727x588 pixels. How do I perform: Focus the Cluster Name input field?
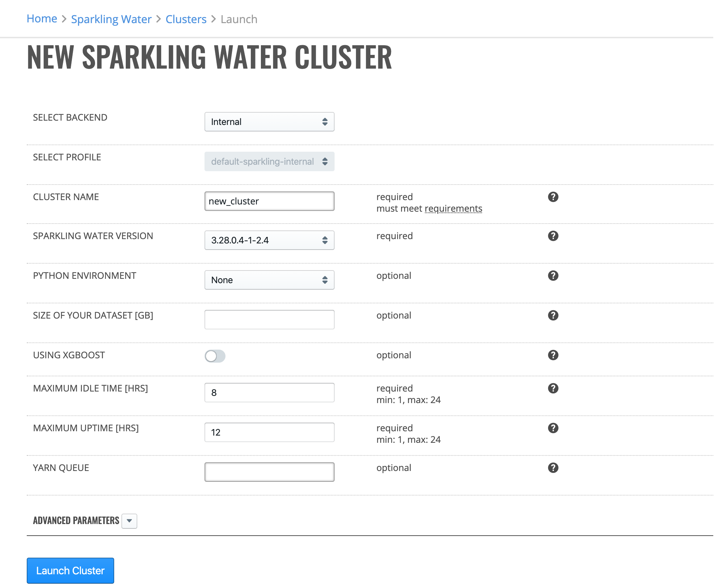point(269,201)
